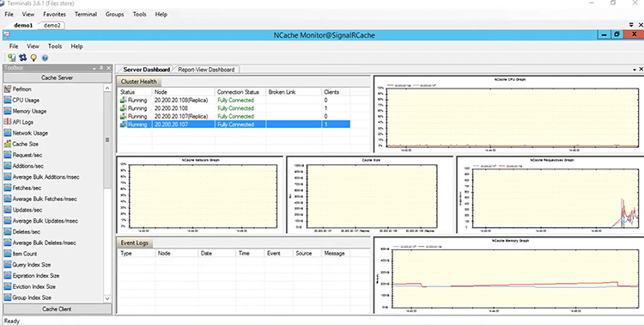Select the Average Bulk Fetches/msec icon
This screenshot has height=325, width=644.
click(8, 199)
